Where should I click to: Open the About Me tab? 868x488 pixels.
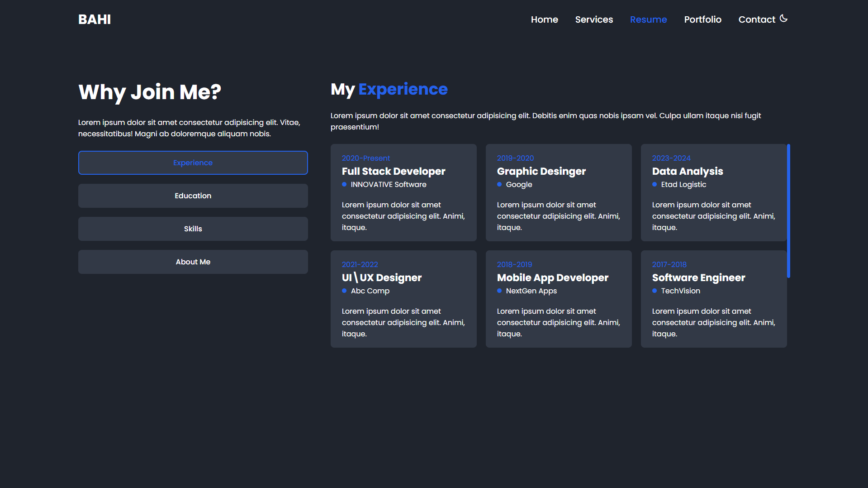pos(193,262)
